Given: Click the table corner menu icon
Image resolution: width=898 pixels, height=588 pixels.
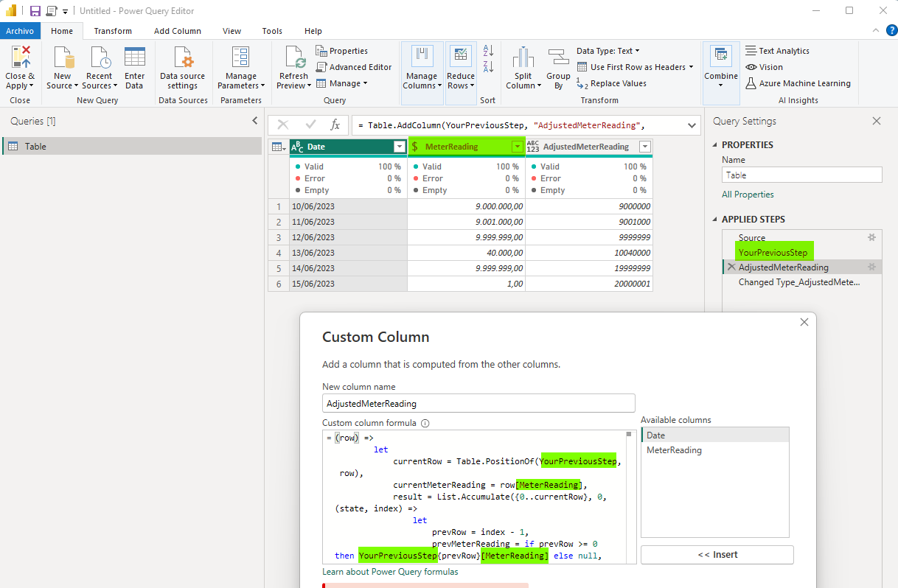Looking at the screenshot, I should click(279, 147).
